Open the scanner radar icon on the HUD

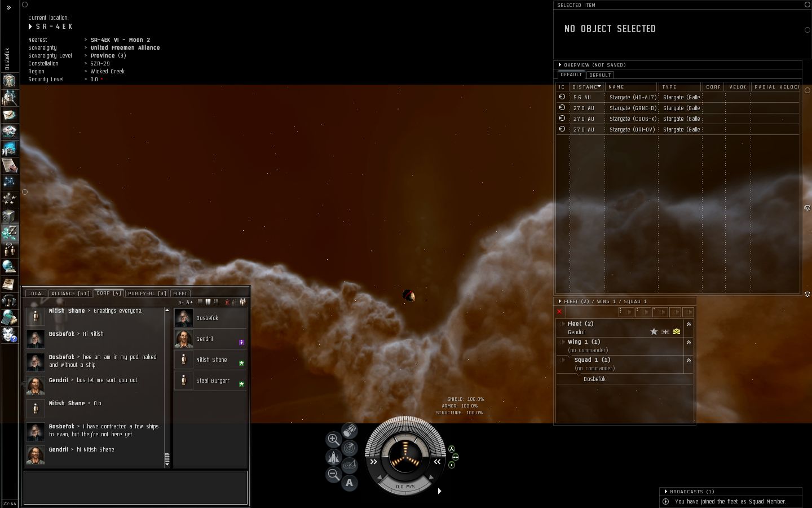(x=350, y=448)
